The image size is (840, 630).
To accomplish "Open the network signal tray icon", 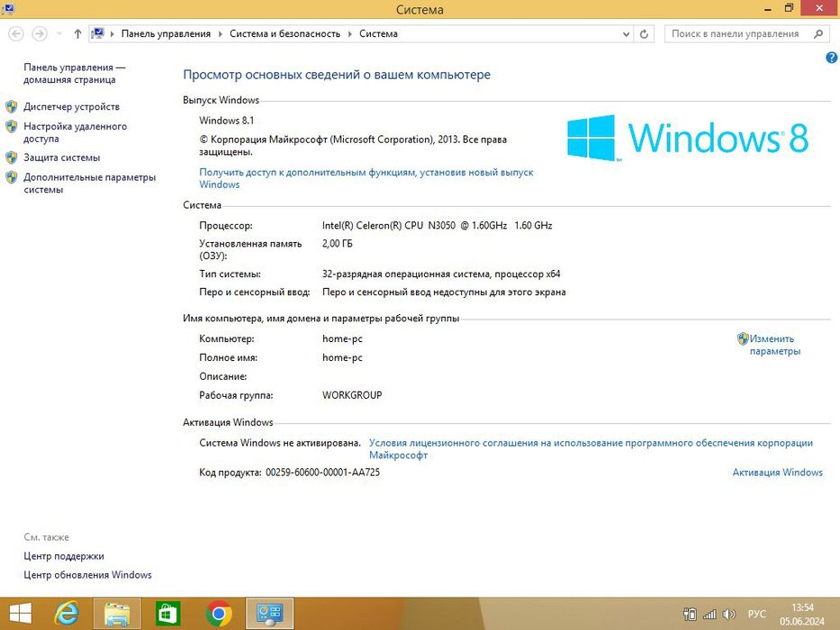I will pos(709,615).
